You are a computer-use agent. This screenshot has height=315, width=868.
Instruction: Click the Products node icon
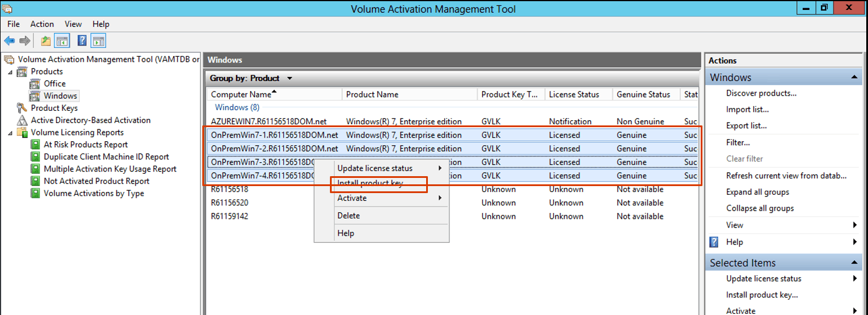pyautogui.click(x=22, y=71)
